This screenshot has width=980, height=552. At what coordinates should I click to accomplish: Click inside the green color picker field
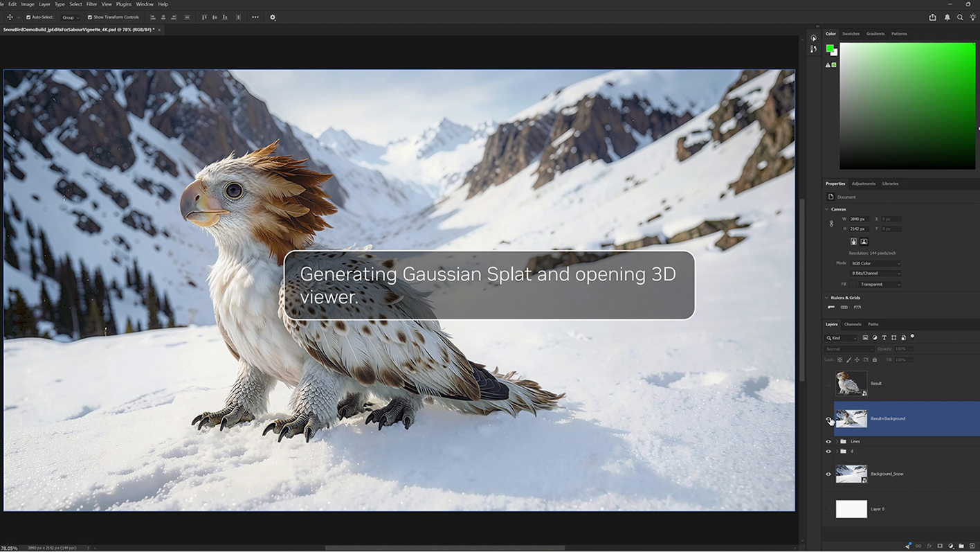(x=907, y=106)
